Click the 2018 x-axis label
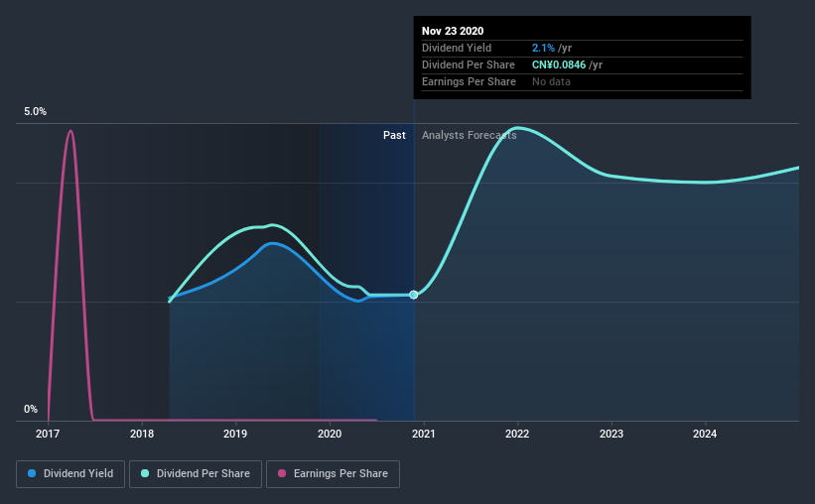Image resolution: width=815 pixels, height=504 pixels. (142, 434)
